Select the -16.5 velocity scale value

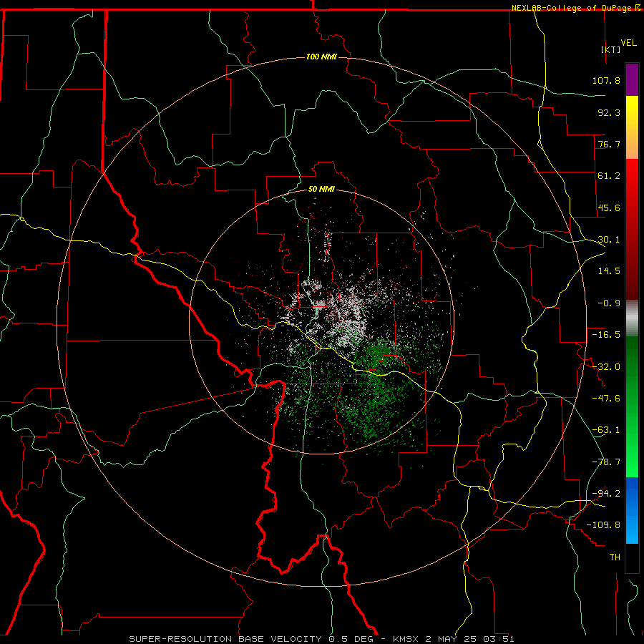(x=606, y=335)
